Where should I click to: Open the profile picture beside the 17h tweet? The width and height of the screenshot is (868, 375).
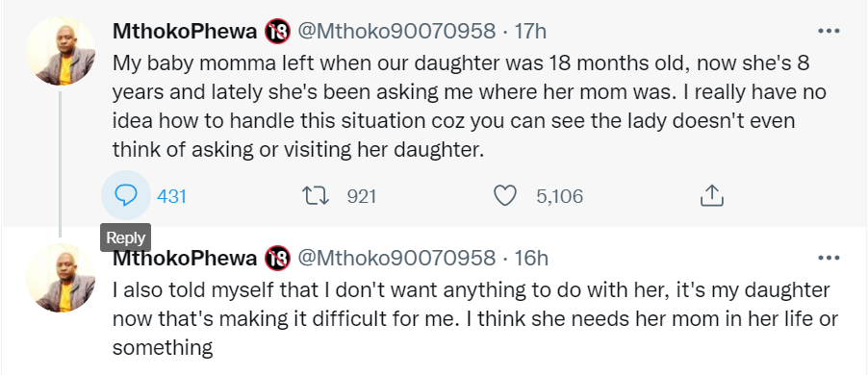(61, 50)
